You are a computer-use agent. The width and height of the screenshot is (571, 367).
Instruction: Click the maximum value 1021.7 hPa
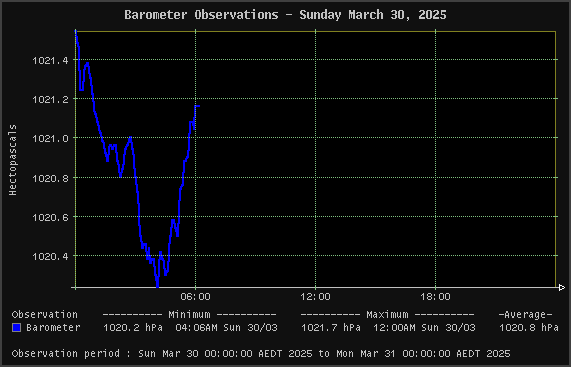(x=331, y=328)
